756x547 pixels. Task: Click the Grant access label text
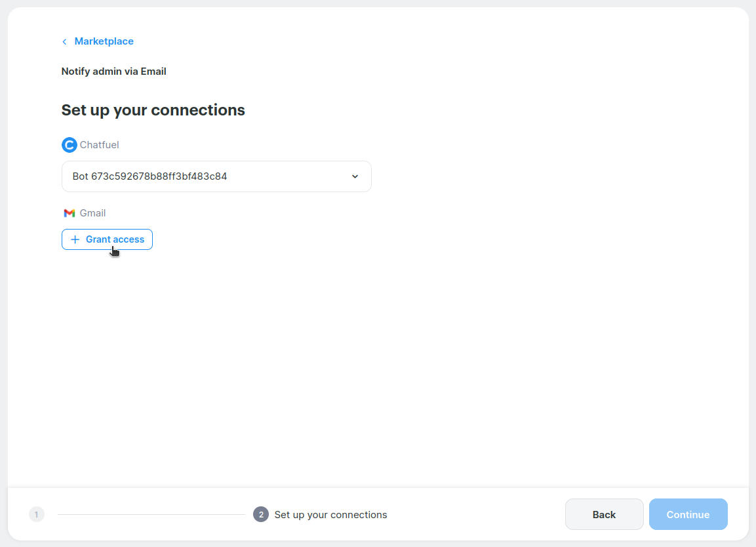coord(115,239)
